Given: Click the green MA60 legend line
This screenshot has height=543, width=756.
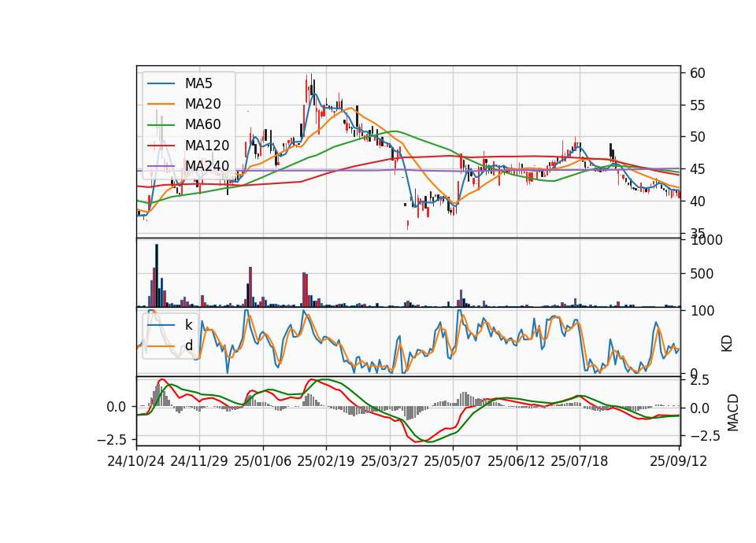Looking at the screenshot, I should pos(161,125).
